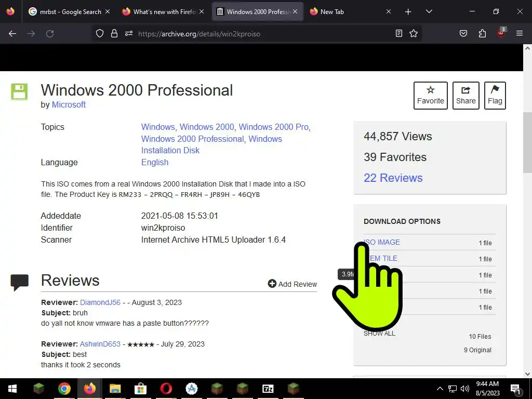Open 7-Zip from the taskbar
This screenshot has height=399, width=532.
coord(268,389)
